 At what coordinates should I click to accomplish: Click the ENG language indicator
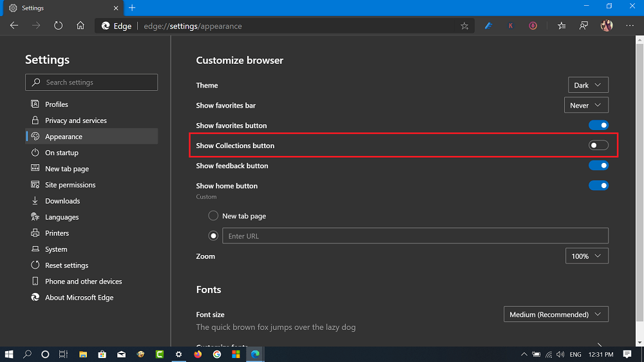tap(575, 354)
